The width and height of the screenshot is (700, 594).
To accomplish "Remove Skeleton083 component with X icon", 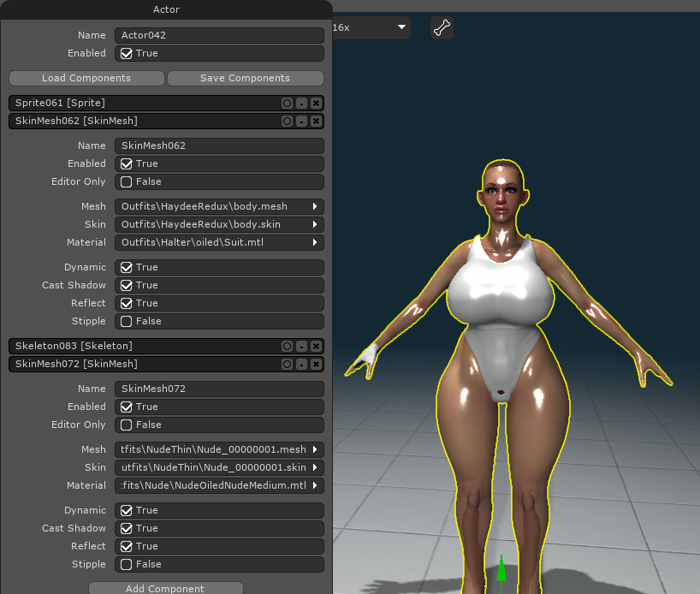I will coord(316,346).
